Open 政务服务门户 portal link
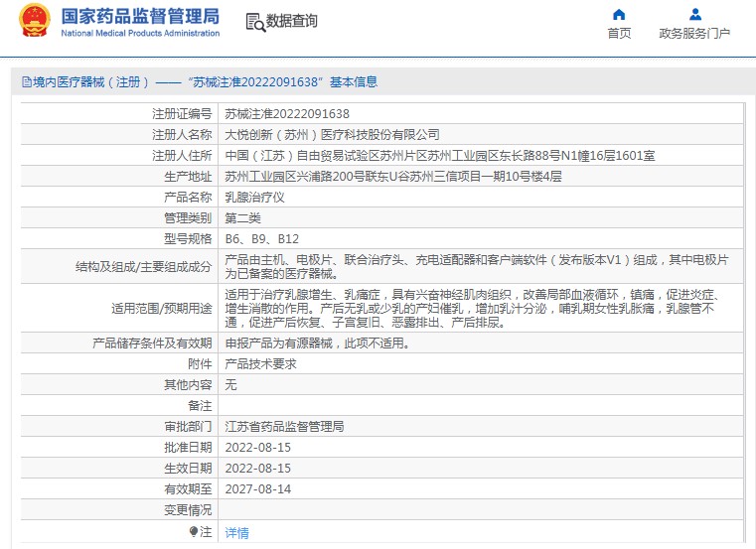This screenshot has height=549, width=756. [x=694, y=33]
